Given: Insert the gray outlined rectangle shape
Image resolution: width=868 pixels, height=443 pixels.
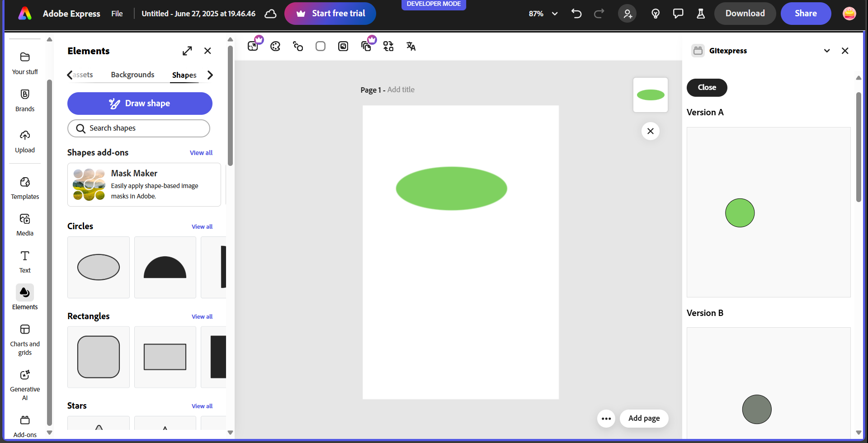Looking at the screenshot, I should tap(165, 357).
